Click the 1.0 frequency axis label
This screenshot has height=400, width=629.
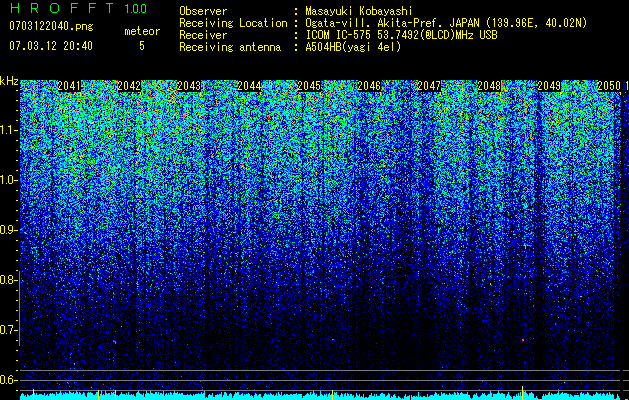(8, 180)
